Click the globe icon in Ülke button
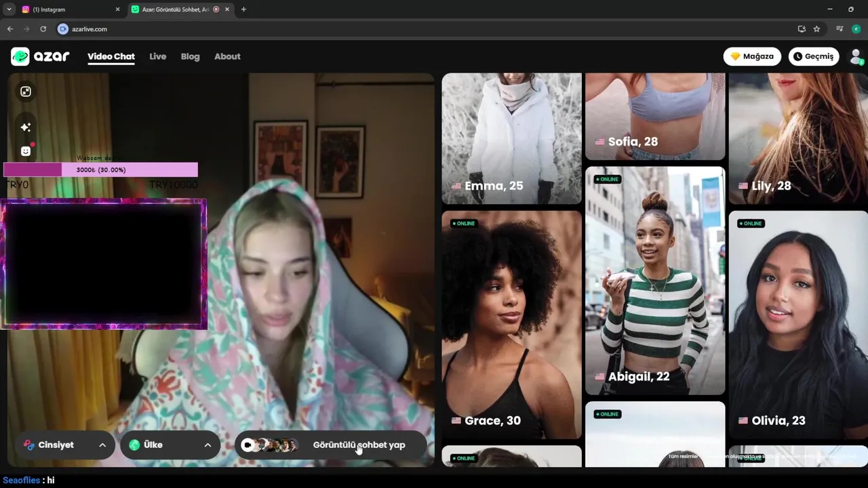The width and height of the screenshot is (868, 488). point(134,445)
